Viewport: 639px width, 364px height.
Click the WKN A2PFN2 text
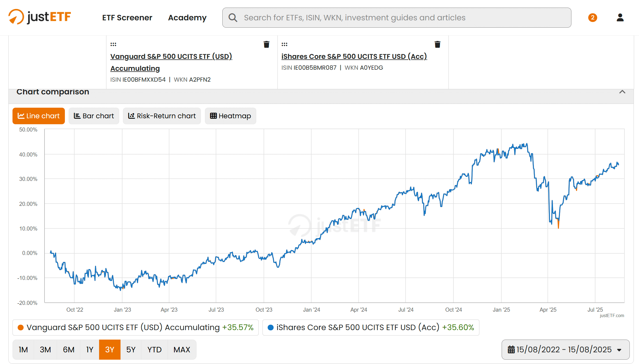(x=192, y=79)
